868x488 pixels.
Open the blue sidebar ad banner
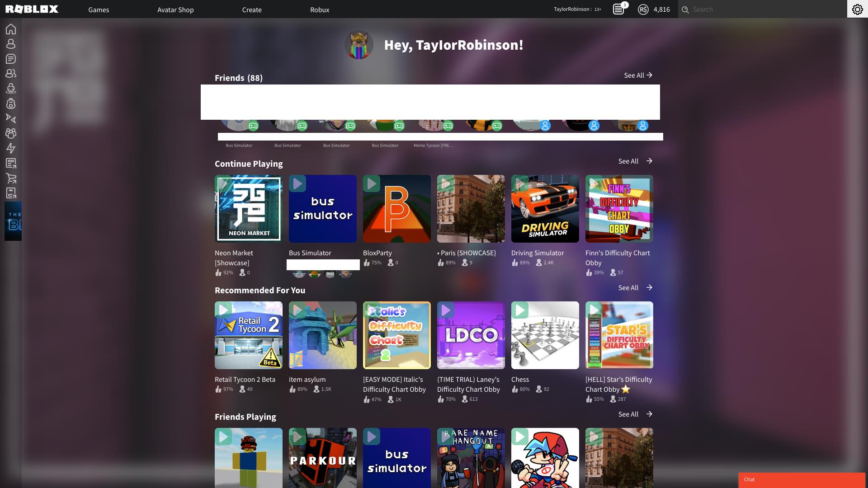[13, 221]
